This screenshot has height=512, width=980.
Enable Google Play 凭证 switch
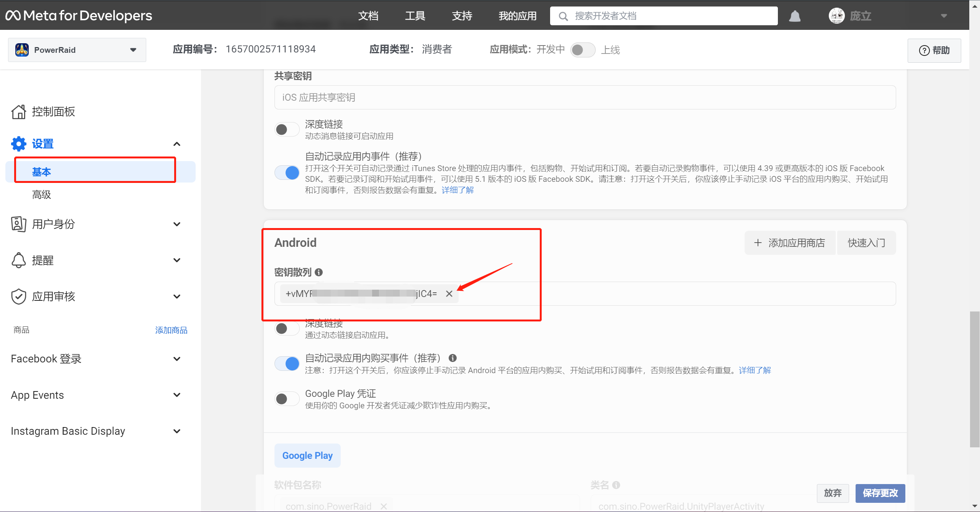click(287, 399)
